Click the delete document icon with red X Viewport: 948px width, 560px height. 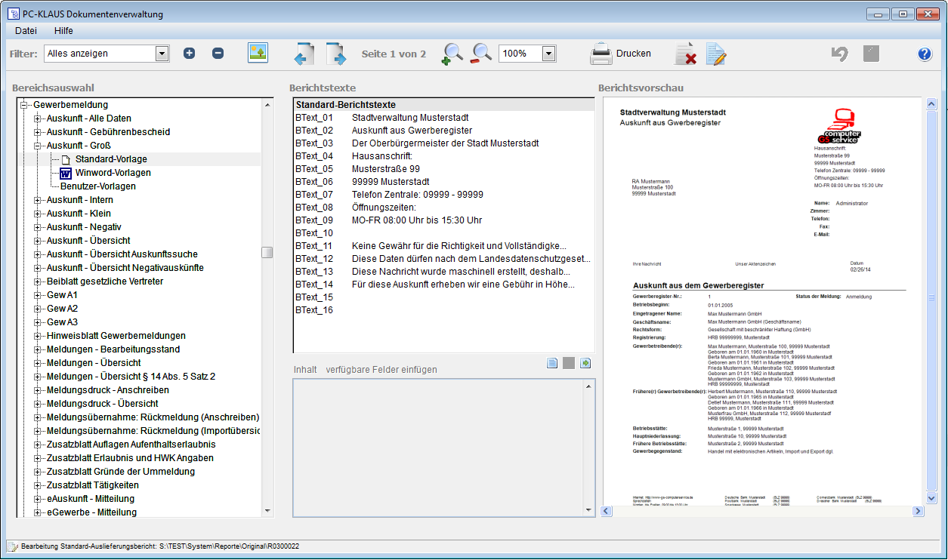pos(685,54)
